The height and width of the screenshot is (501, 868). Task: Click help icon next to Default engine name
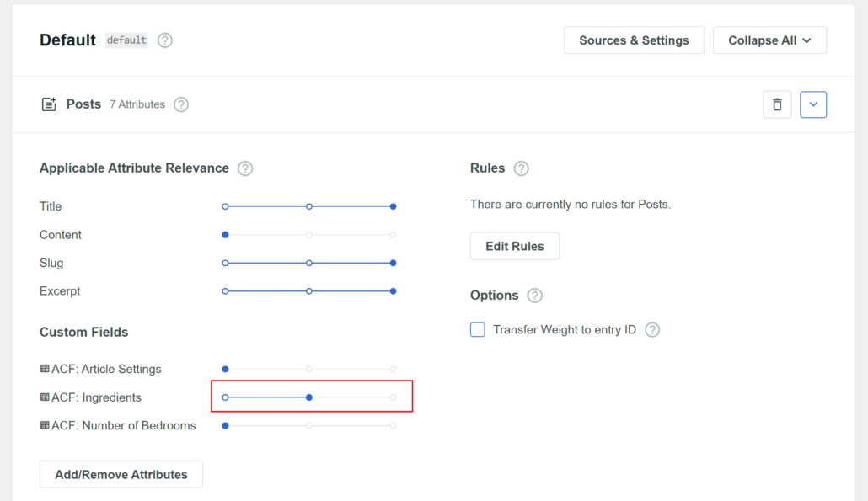(x=165, y=40)
